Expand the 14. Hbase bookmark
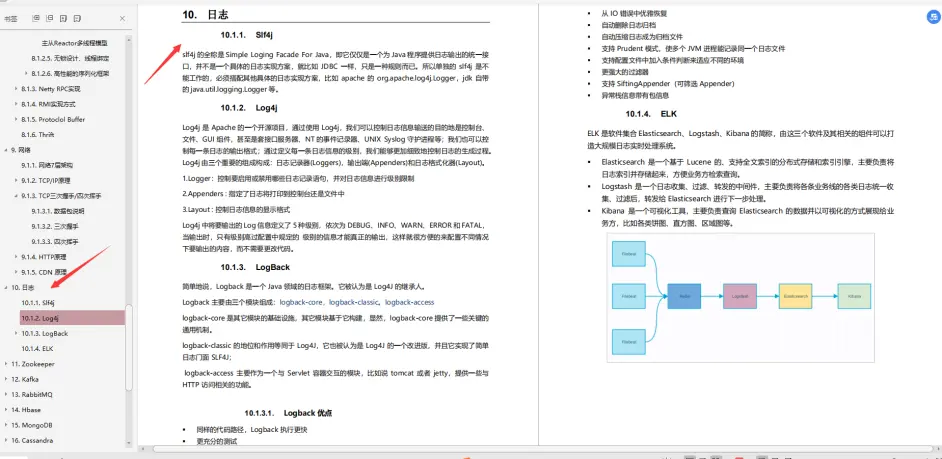Image resolution: width=942 pixels, height=459 pixels. click(x=6, y=410)
